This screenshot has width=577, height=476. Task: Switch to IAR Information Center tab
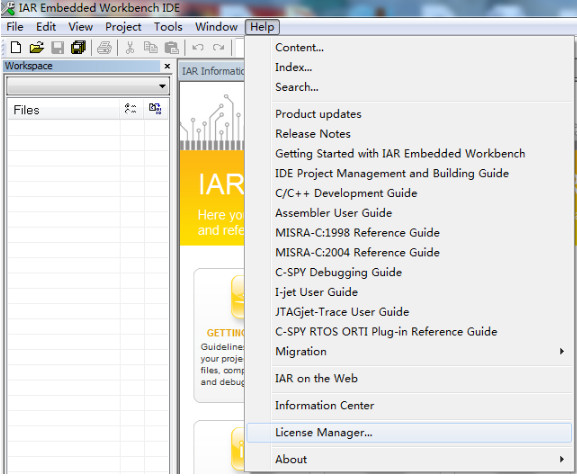click(x=212, y=71)
